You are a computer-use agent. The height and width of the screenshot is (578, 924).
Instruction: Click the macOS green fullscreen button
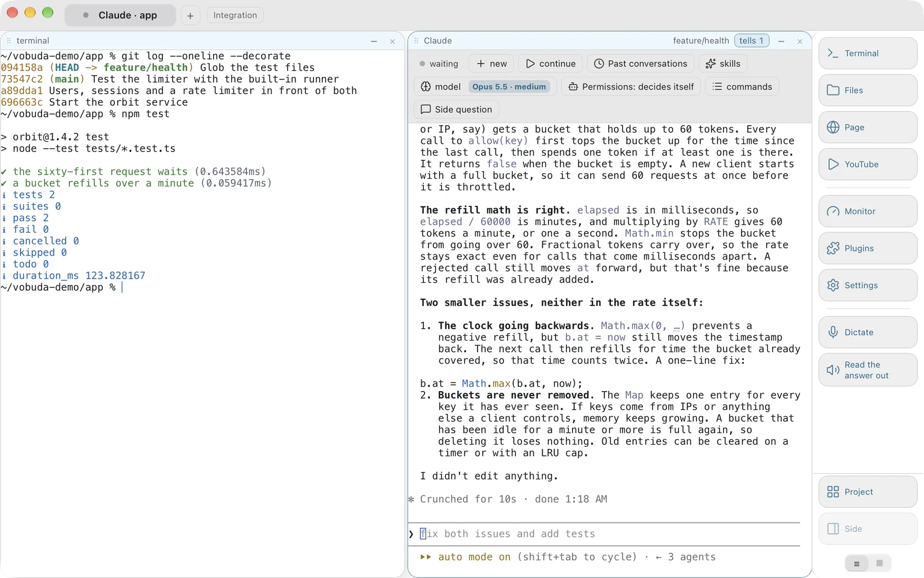(x=48, y=13)
